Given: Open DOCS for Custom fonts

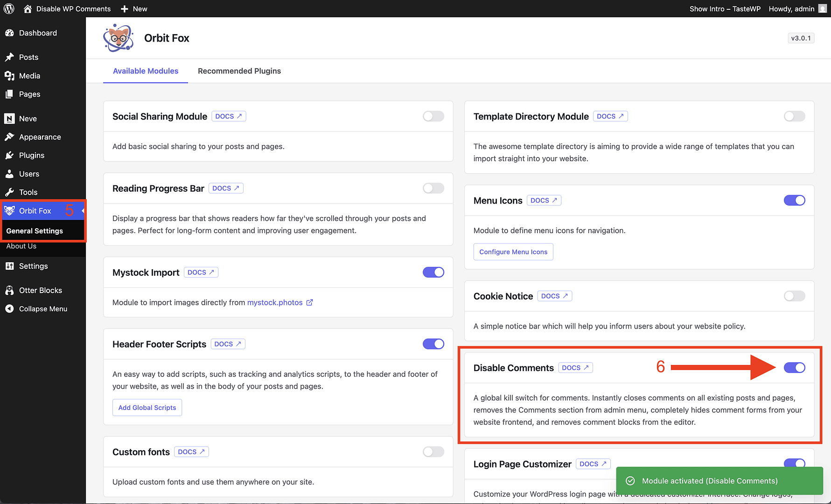Looking at the screenshot, I should pyautogui.click(x=191, y=452).
